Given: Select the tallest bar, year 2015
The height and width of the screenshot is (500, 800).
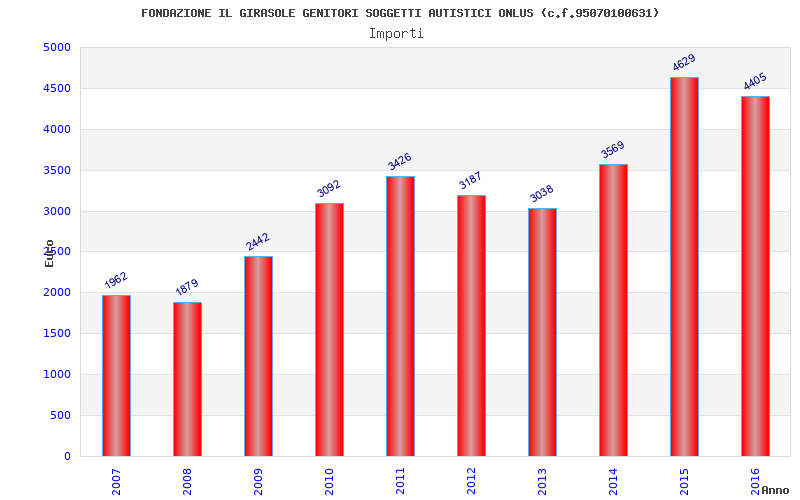Looking at the screenshot, I should 684,267.
